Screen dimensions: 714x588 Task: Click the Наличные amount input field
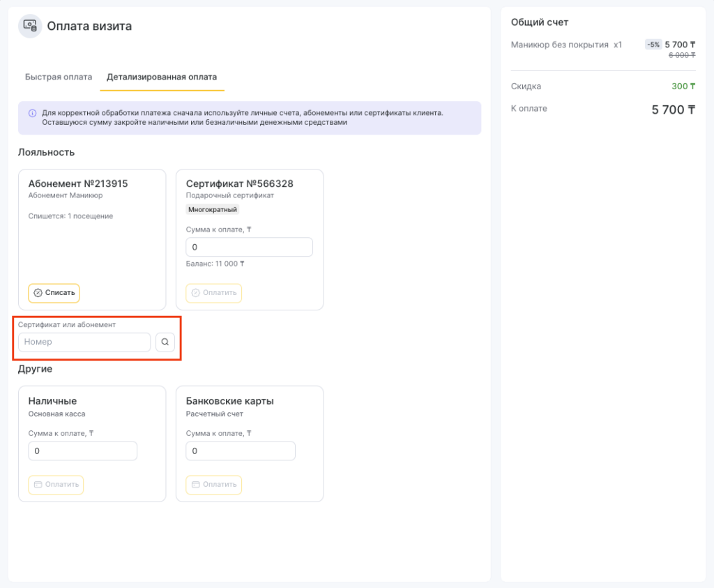coord(82,451)
